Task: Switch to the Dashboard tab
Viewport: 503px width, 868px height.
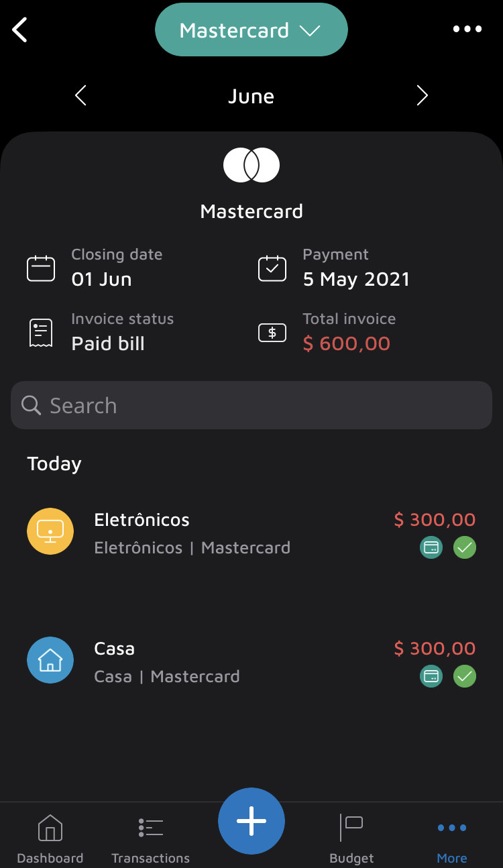Action: click(x=50, y=838)
